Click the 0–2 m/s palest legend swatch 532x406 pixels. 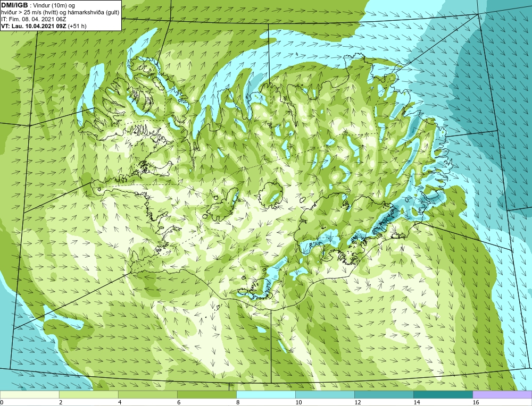(x=29, y=394)
